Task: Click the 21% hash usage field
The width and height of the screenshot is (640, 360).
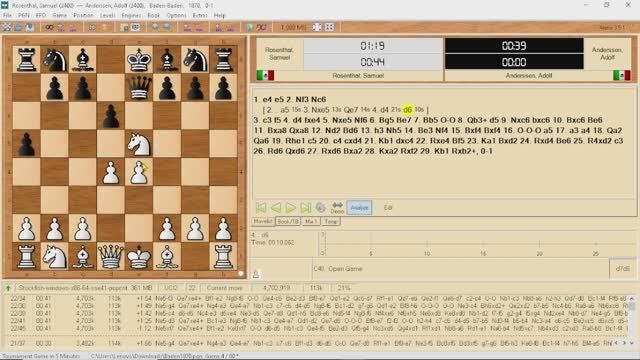Action: (344, 288)
